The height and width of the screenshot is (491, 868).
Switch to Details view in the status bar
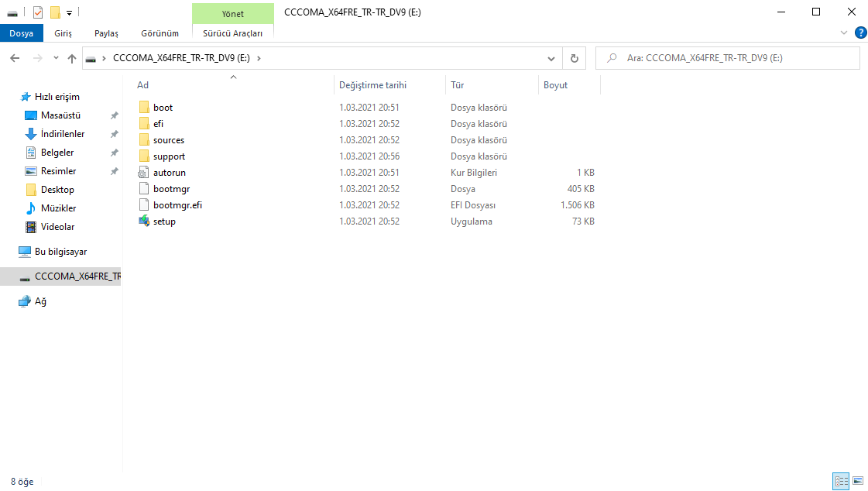(841, 482)
